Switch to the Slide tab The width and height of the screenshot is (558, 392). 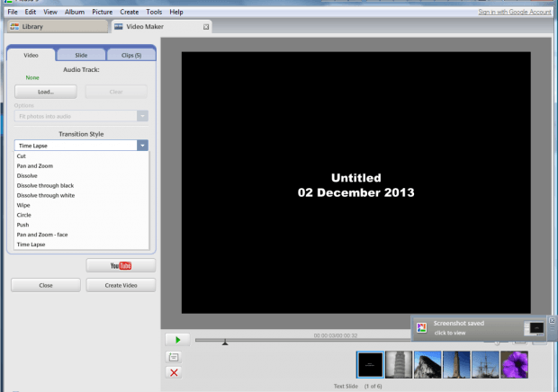(81, 56)
